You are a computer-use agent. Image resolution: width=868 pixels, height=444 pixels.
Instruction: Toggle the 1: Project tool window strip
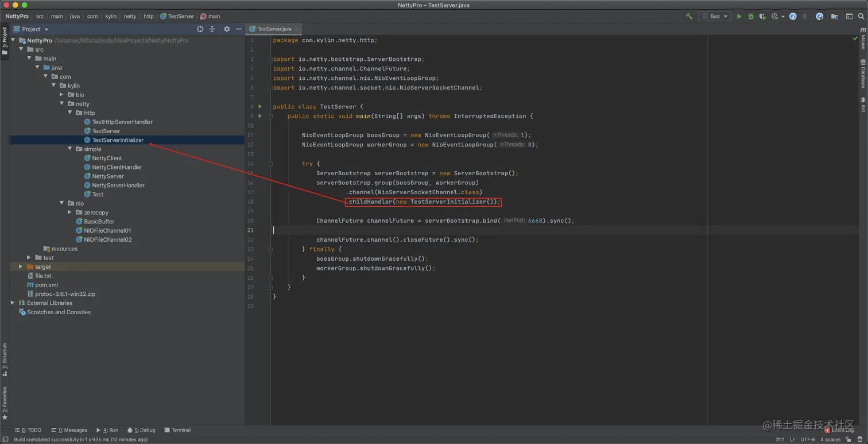coord(5,41)
